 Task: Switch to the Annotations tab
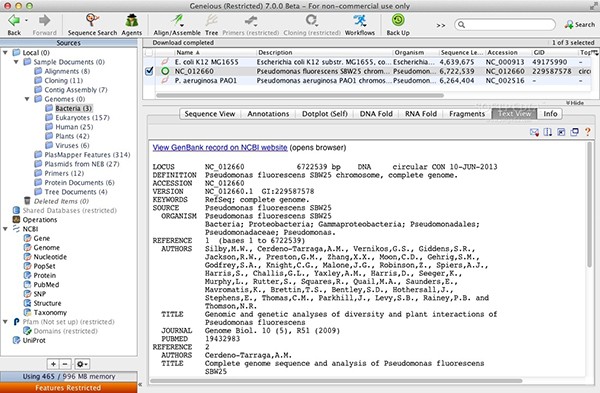point(268,114)
